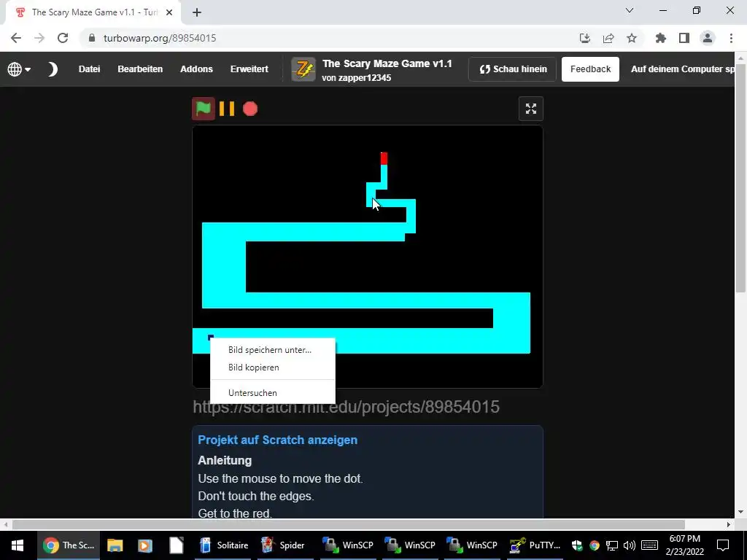The height and width of the screenshot is (560, 747).
Task: Click the Auf deinem Computer link in header
Action: 682,69
